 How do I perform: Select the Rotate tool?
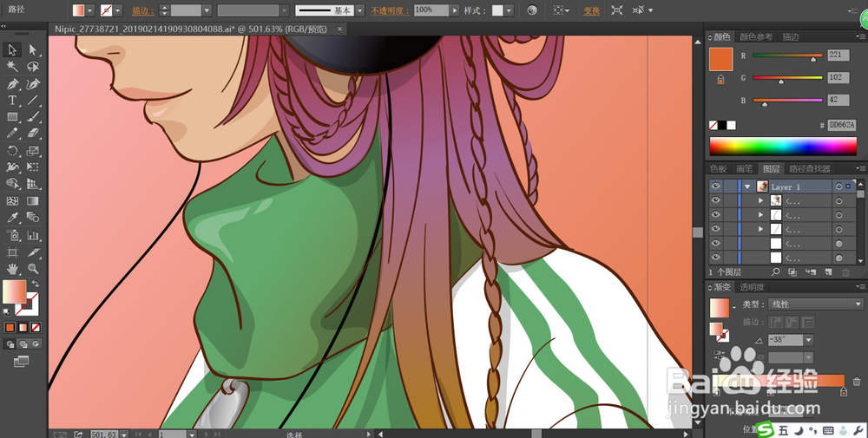click(x=12, y=150)
